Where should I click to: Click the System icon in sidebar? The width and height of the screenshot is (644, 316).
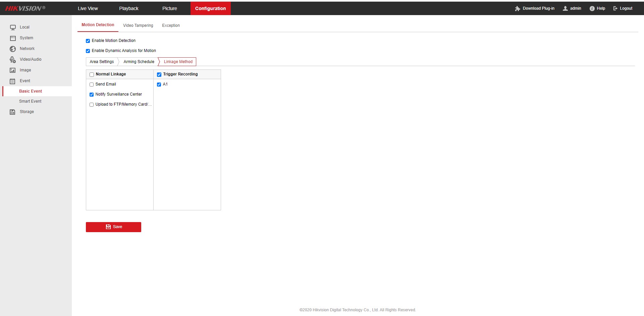click(13, 38)
